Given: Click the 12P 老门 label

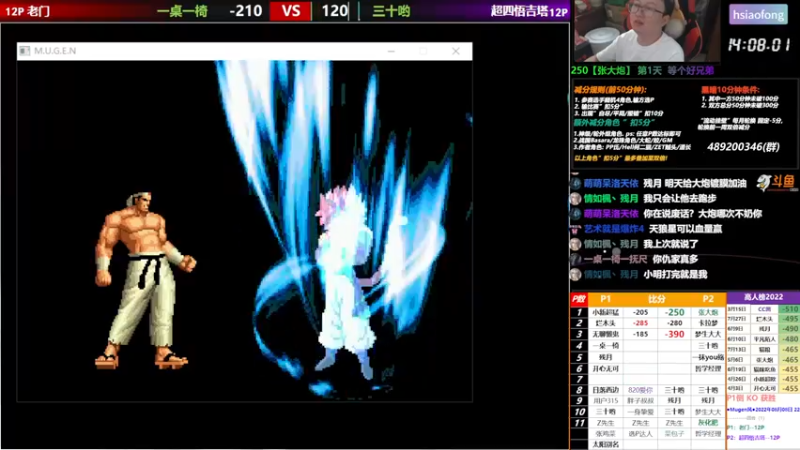Looking at the screenshot, I should click(x=27, y=11).
